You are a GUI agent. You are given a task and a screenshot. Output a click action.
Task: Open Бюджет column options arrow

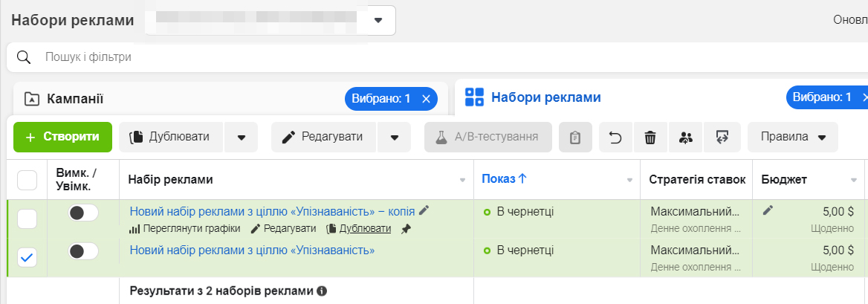tap(853, 181)
